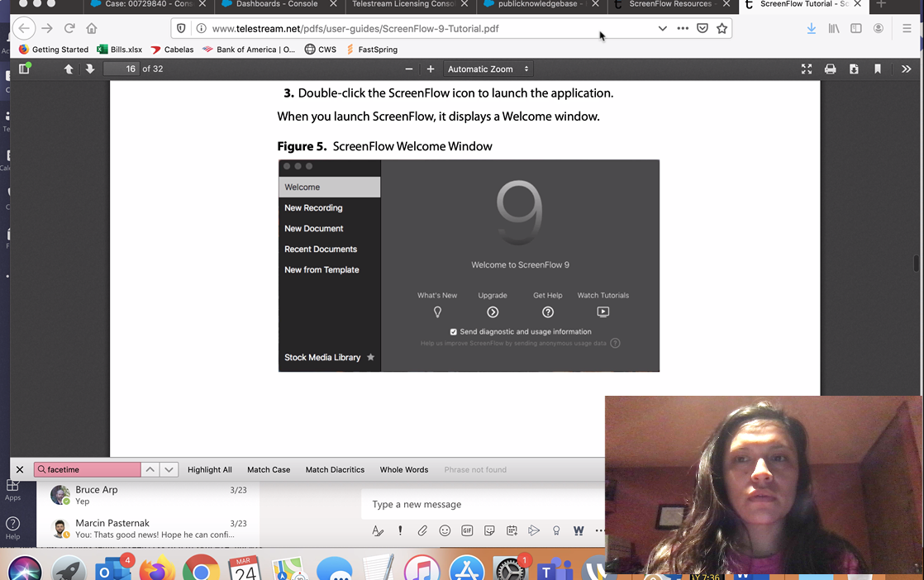The width and height of the screenshot is (924, 580).
Task: Attach a file in Teams chat
Action: [422, 530]
